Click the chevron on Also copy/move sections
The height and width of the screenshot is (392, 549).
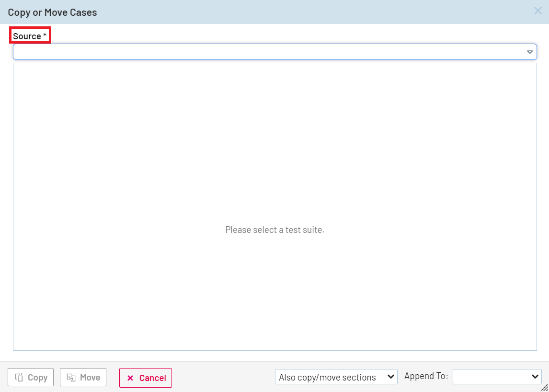[390, 377]
